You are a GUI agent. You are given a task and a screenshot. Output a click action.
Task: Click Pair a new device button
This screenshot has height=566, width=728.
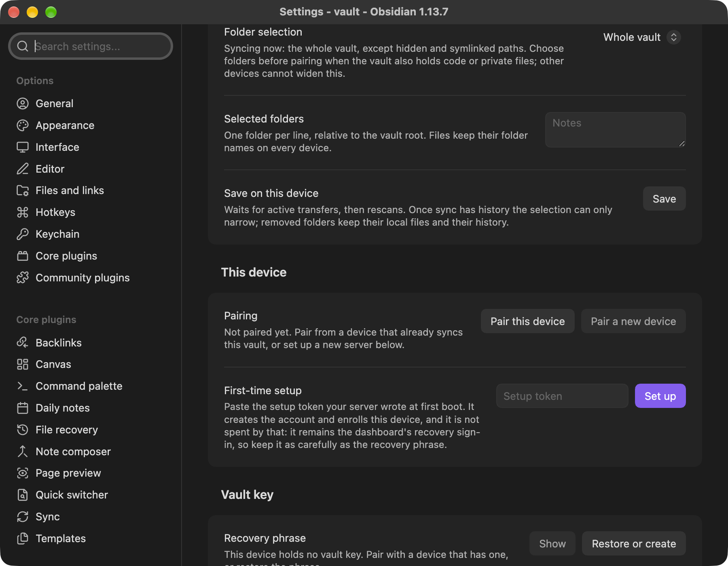pos(633,321)
